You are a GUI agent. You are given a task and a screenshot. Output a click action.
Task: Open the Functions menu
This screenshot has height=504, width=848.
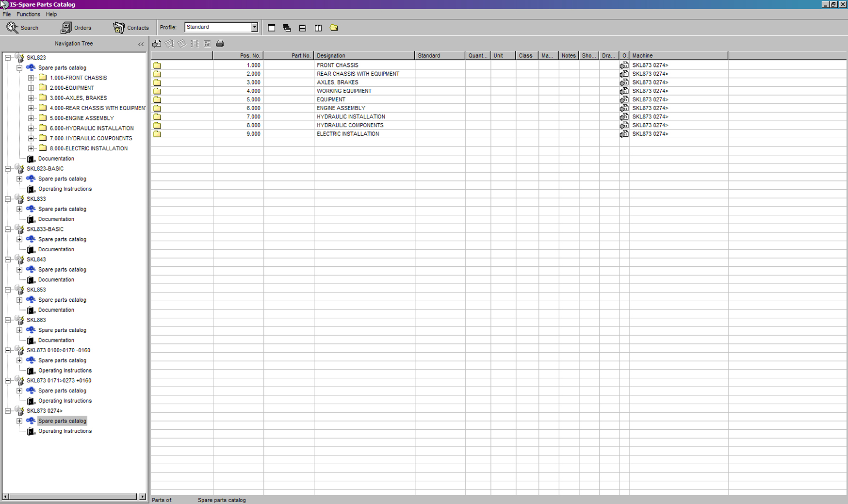[x=28, y=14]
